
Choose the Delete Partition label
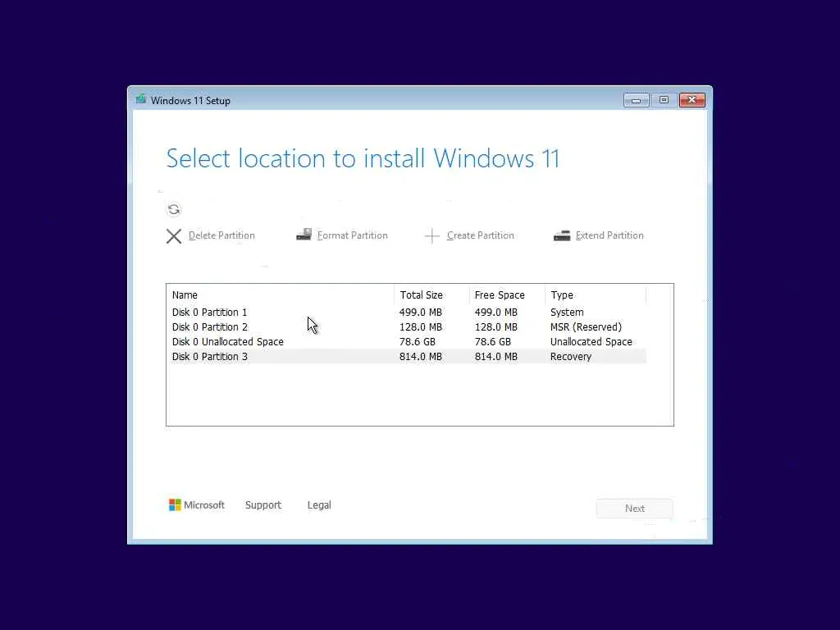click(x=221, y=235)
